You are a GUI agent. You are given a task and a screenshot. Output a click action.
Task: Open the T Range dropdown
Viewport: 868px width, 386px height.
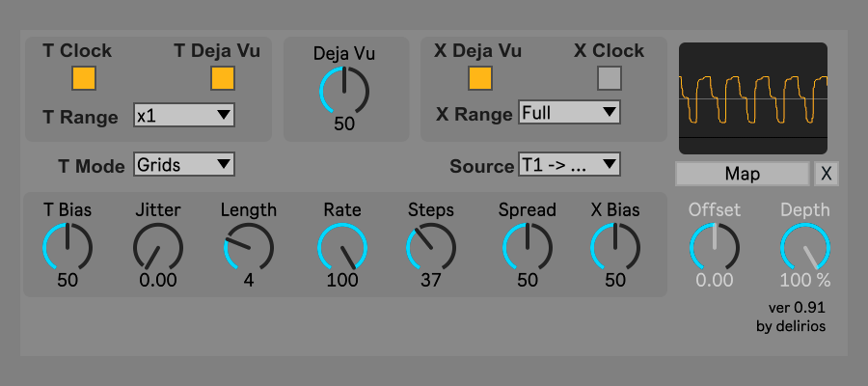(184, 116)
